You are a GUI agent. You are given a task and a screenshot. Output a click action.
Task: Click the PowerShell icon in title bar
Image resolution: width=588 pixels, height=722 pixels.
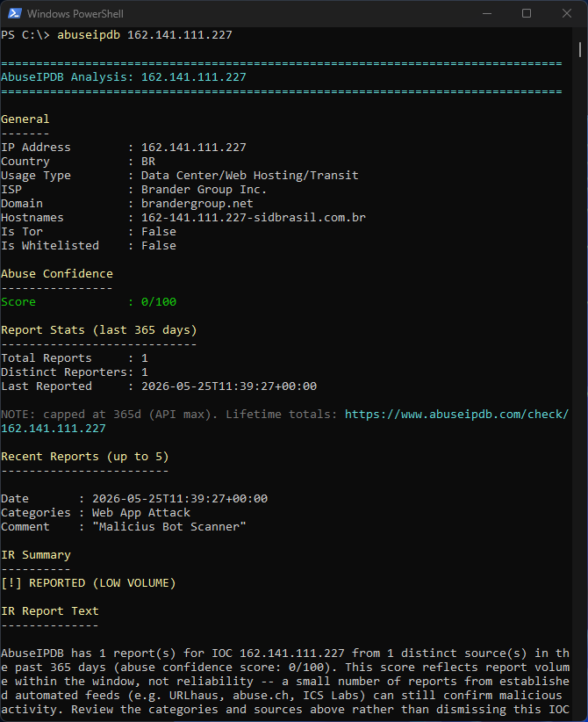15,14
